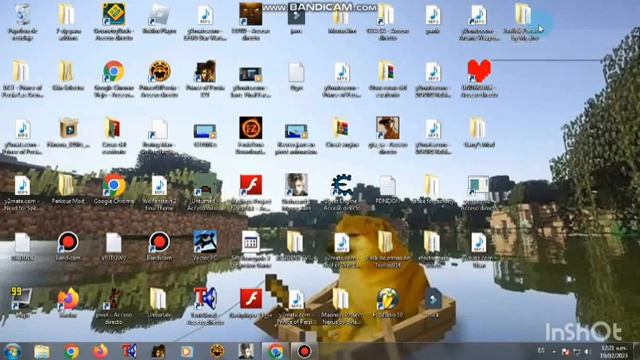Launch the Leon portrait game shortcut on desktop
640x360 pixels.
pos(297,184)
